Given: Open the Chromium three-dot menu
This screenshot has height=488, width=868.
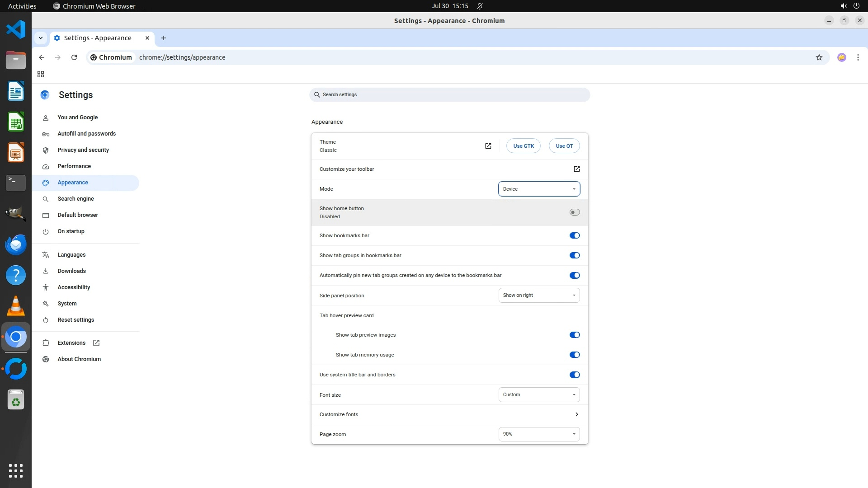Looking at the screenshot, I should pos(858,57).
